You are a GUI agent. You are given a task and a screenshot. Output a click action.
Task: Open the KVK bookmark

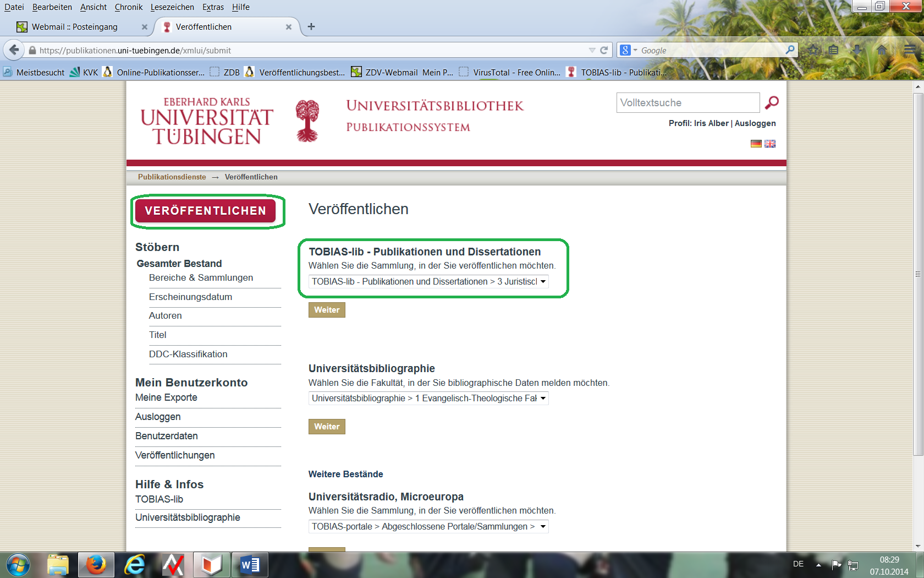pyautogui.click(x=84, y=72)
